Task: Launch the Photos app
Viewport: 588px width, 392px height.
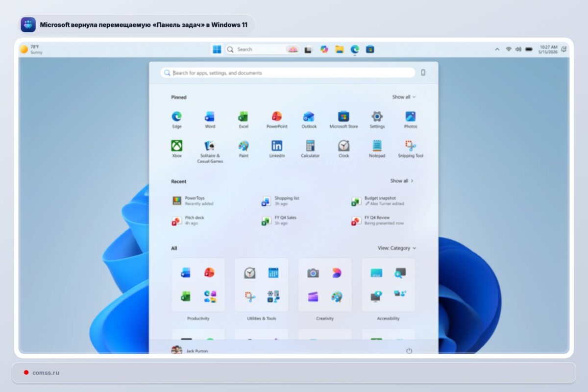Action: tap(411, 120)
